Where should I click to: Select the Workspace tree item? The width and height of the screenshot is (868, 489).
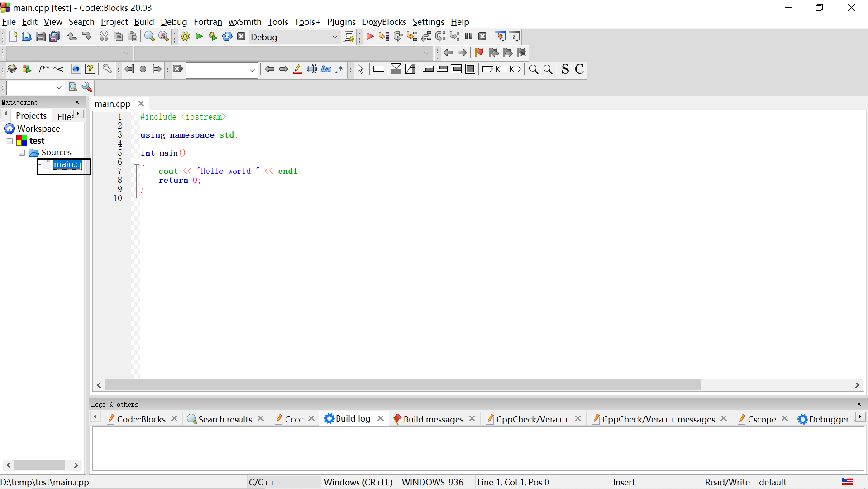pos(38,129)
